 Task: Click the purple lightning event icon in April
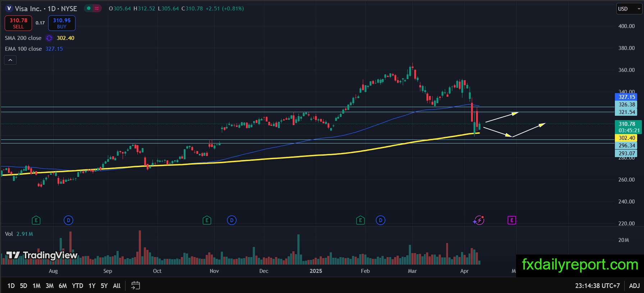479,220
